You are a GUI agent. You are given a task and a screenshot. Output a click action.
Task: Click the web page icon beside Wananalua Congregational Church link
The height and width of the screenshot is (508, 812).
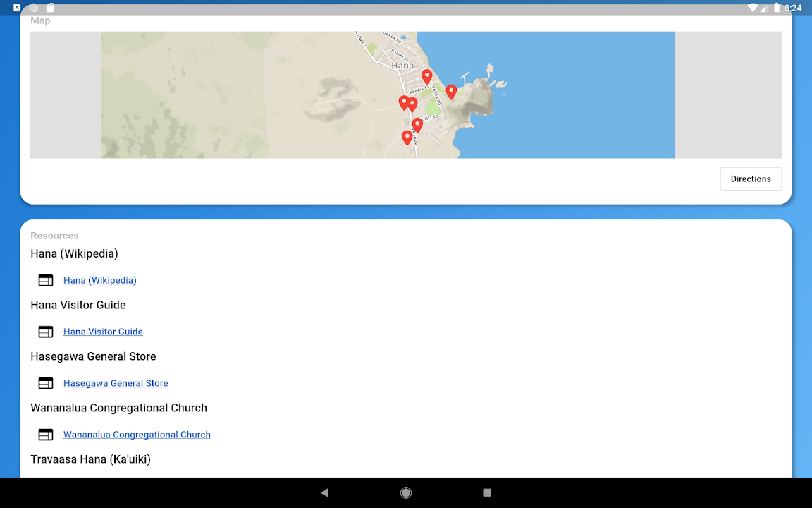point(46,435)
